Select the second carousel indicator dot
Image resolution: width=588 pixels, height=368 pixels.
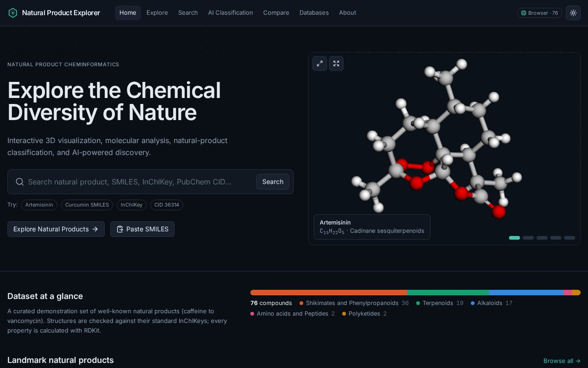tap(528, 238)
